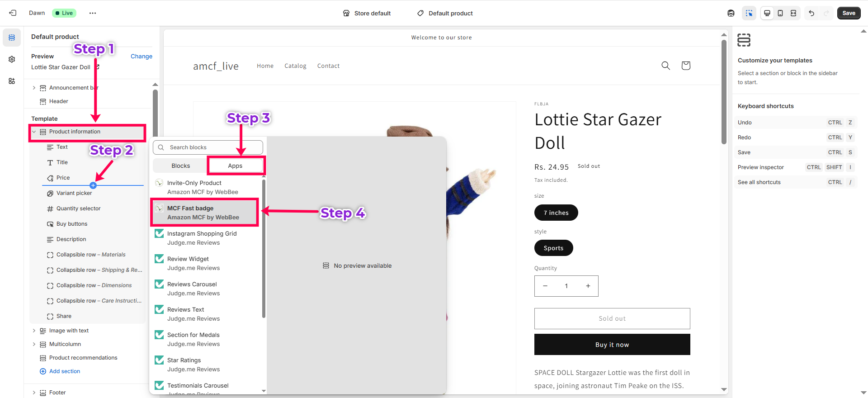868x398 pixels.
Task: Expand the Announcement bar section
Action: (x=34, y=88)
